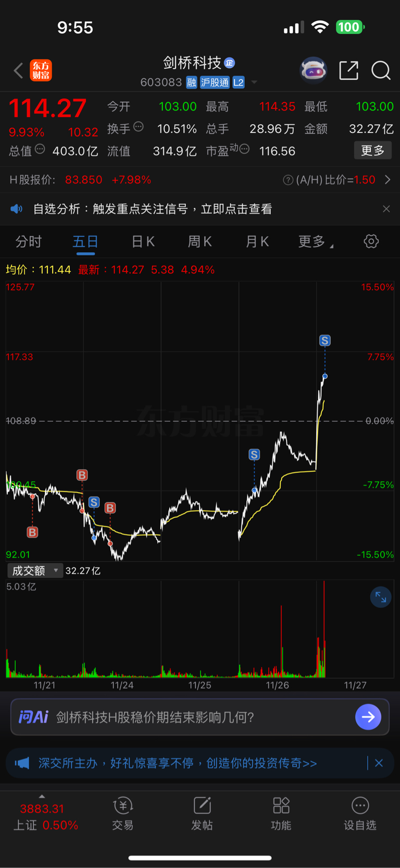Open the robot AI assistant avatar
400x868 pixels.
(x=313, y=70)
